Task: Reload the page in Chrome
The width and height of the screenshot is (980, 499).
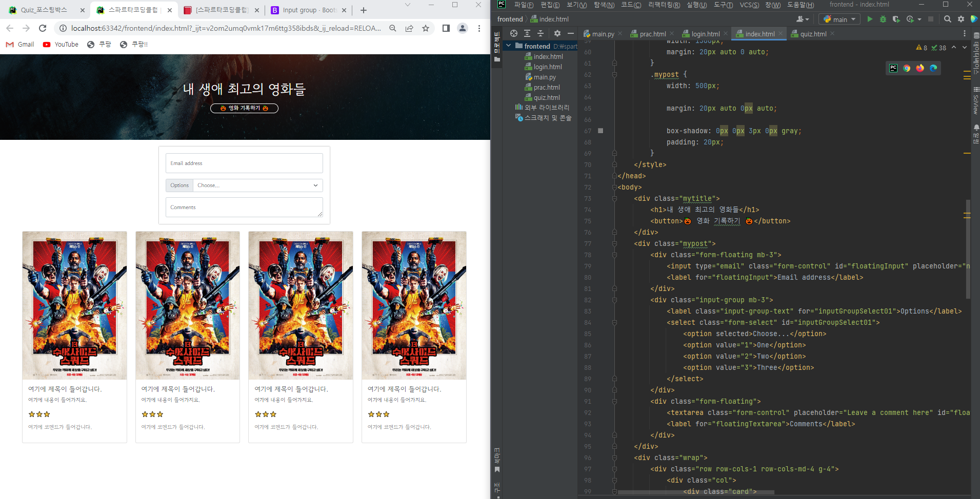Action: 43,28
